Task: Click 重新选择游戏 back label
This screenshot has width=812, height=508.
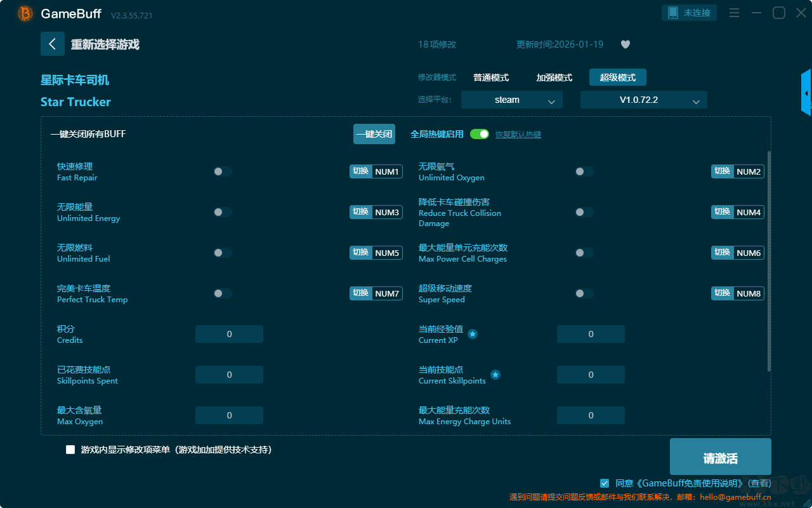Action: pos(105,44)
